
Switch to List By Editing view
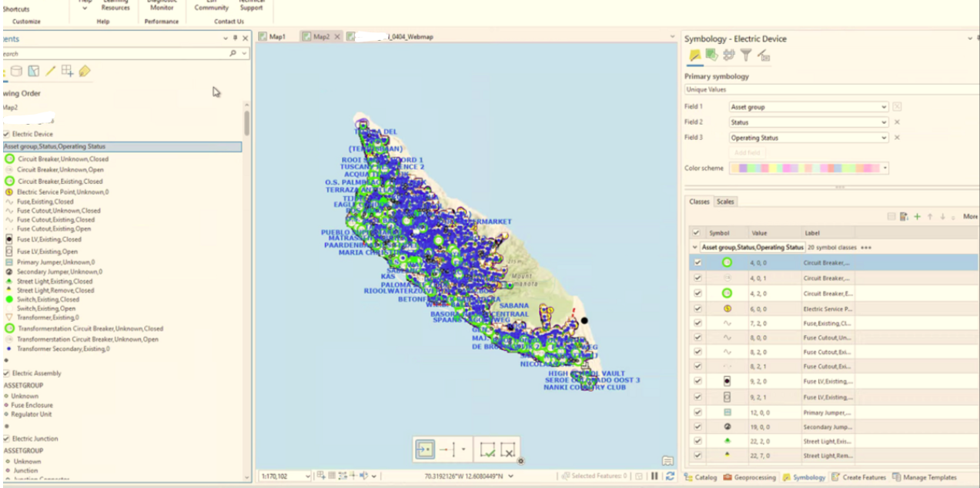(x=50, y=71)
